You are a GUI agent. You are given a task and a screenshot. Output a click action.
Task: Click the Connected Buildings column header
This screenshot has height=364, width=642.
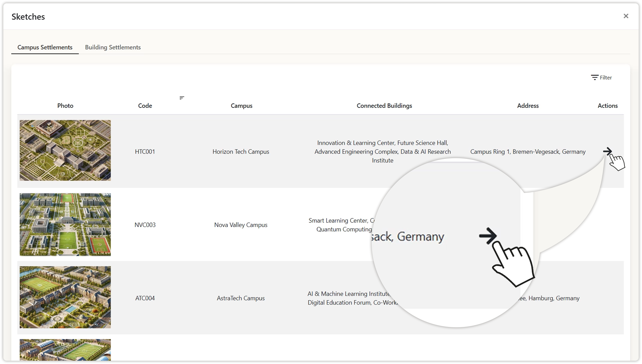(x=384, y=106)
